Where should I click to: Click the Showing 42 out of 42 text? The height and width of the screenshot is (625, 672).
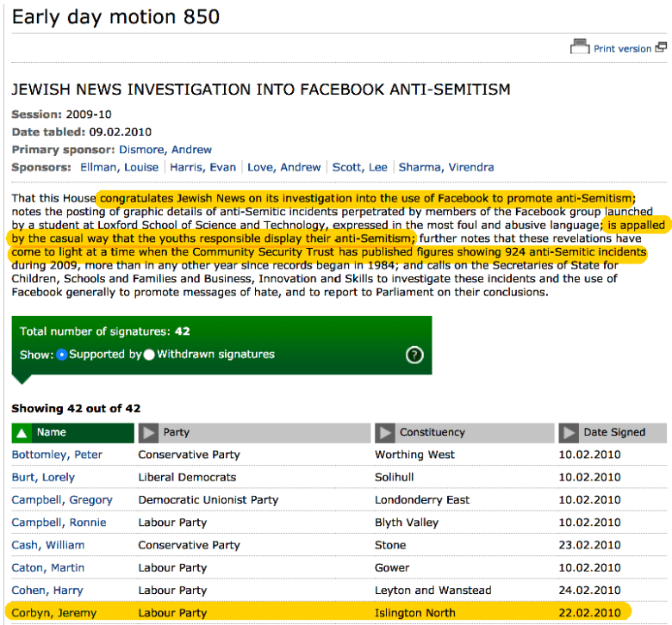click(76, 409)
